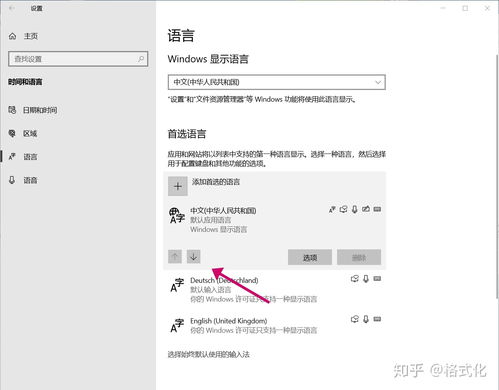The height and width of the screenshot is (390, 499).
Task: Click the language icon beside sidebar 语言
Action: click(x=12, y=156)
